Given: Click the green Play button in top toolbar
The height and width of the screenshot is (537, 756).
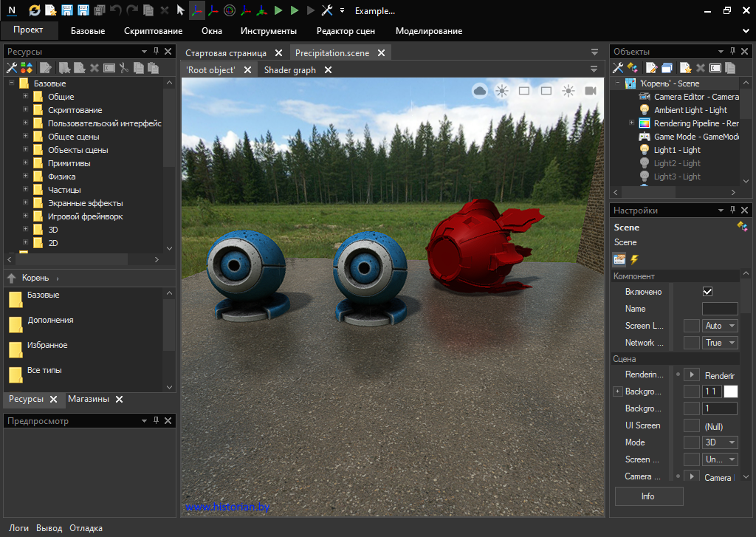Looking at the screenshot, I should [278, 10].
